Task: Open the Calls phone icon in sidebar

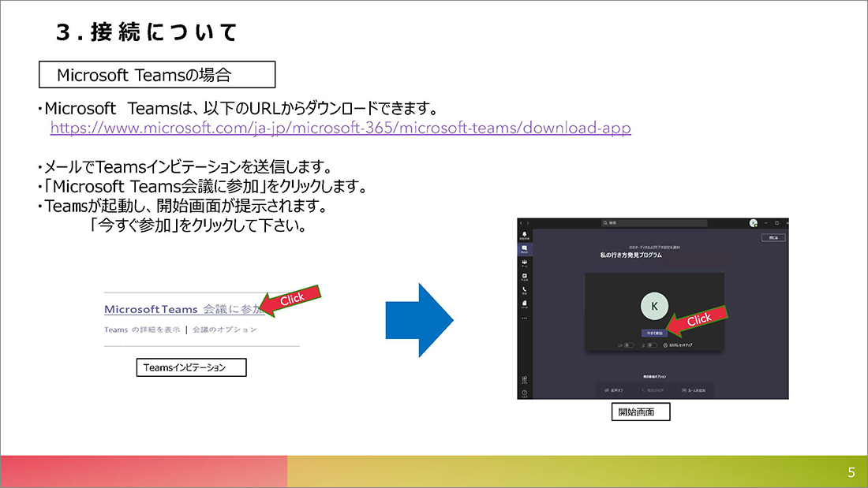Action: click(x=524, y=290)
